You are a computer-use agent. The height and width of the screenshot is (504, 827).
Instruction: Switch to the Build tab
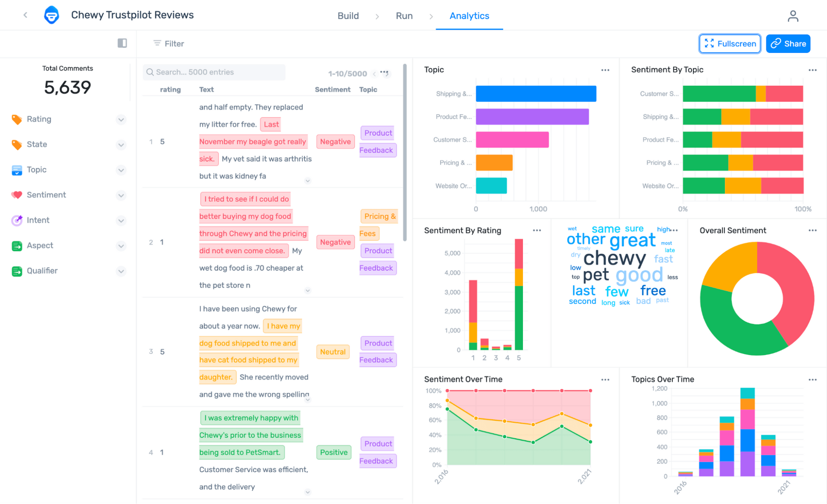coord(348,16)
